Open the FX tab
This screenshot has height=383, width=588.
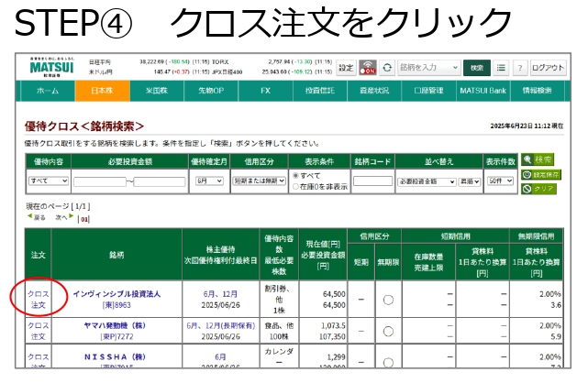pos(265,91)
